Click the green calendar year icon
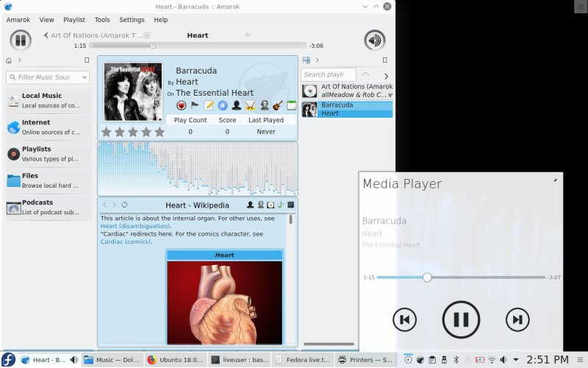This screenshot has height=368, width=588. pyautogui.click(x=291, y=105)
